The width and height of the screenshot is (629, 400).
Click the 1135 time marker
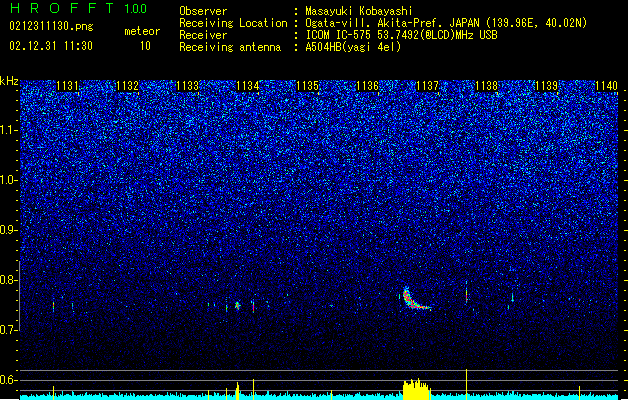307,86
